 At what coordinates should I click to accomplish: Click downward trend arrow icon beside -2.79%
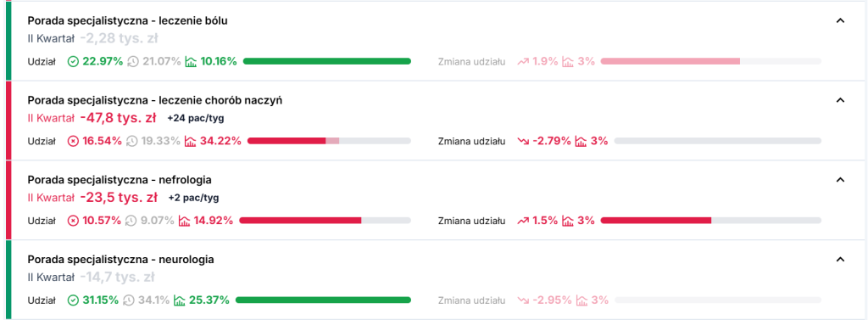click(x=523, y=141)
